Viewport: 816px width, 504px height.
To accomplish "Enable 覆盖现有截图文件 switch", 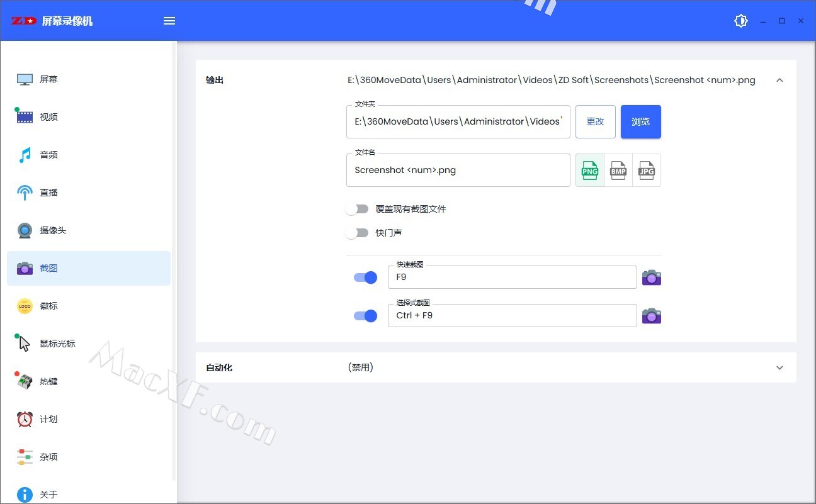I will click(x=357, y=209).
